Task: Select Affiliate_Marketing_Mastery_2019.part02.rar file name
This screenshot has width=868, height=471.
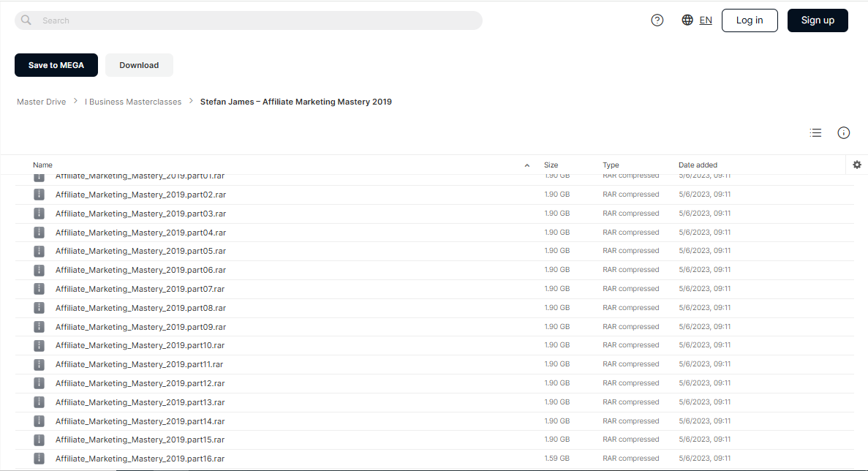Action: click(140, 195)
